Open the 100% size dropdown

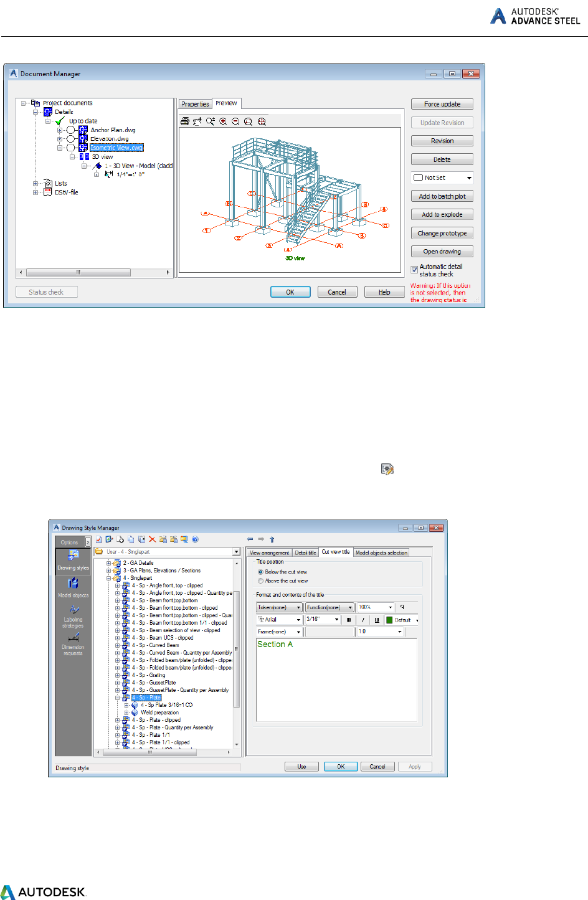[x=376, y=607]
